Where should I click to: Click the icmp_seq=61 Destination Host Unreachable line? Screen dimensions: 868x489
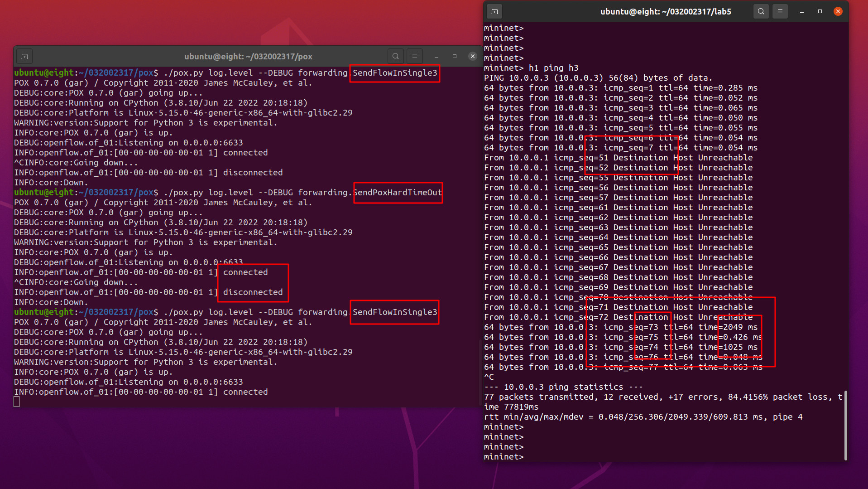click(619, 208)
